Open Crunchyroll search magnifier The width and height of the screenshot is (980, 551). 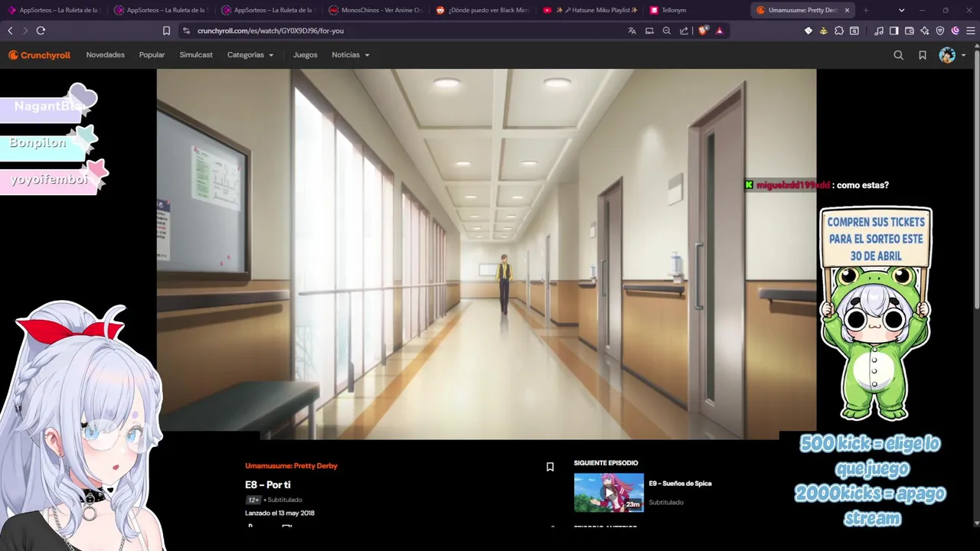pyautogui.click(x=899, y=55)
